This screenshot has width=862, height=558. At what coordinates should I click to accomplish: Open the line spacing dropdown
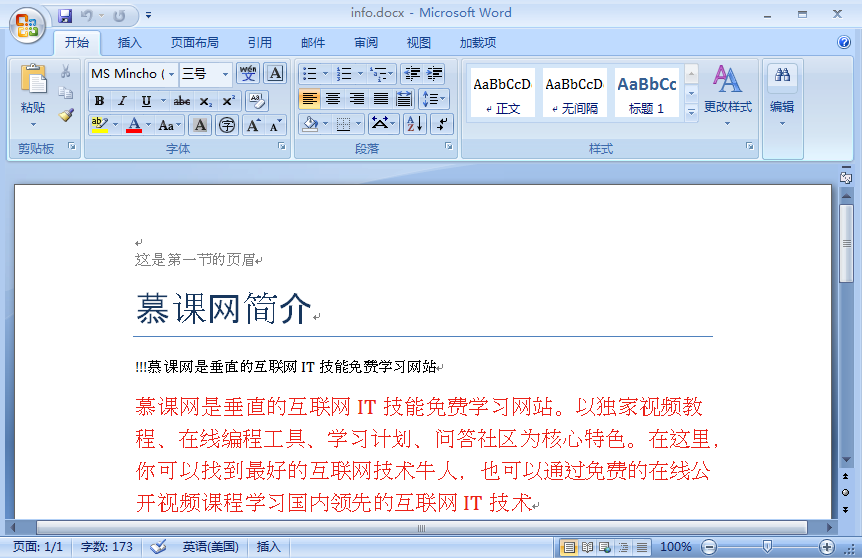pos(434,99)
